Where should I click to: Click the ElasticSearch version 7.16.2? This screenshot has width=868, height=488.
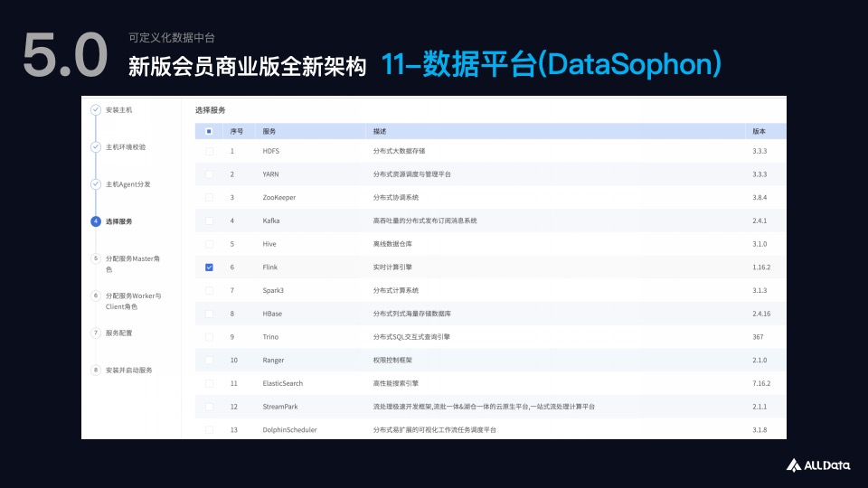761,383
